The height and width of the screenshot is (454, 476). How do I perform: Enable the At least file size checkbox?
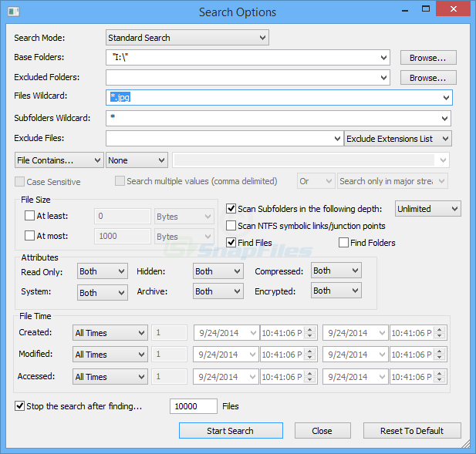29,216
